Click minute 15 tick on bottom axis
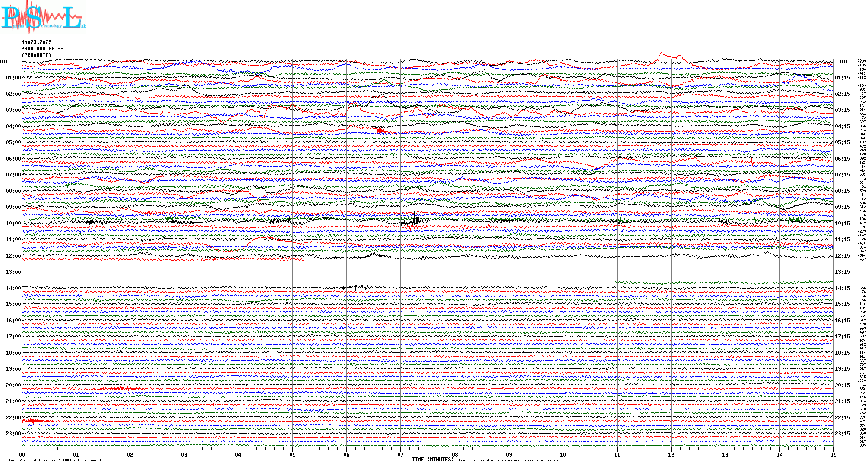Image resolution: width=868 pixels, height=466 pixels. (833, 455)
